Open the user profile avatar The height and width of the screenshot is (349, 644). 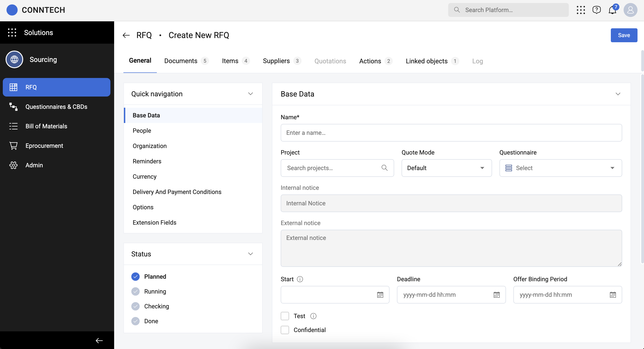pos(630,10)
